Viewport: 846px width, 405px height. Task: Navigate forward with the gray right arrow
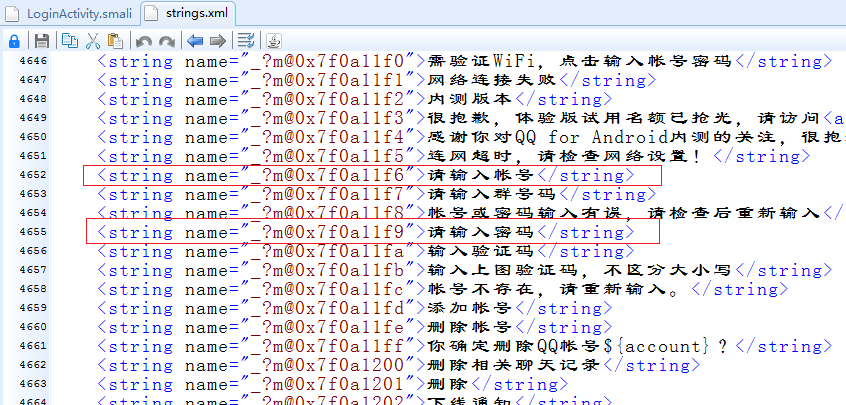click(x=217, y=41)
